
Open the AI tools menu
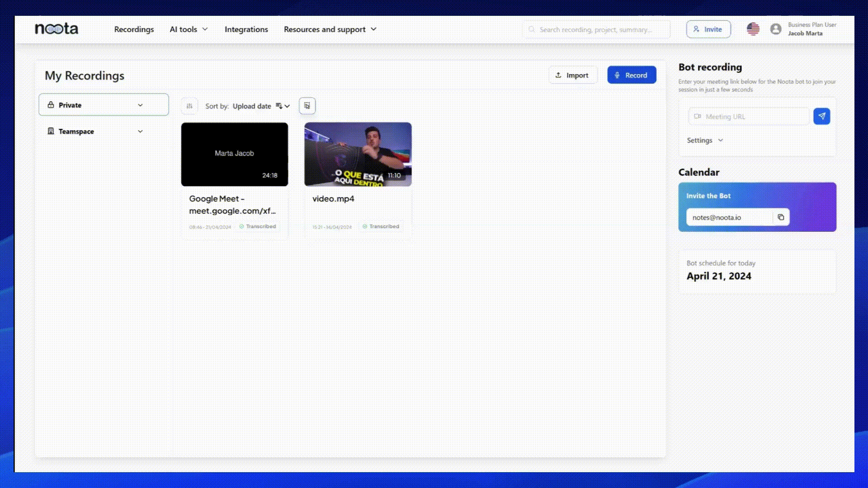tap(189, 29)
